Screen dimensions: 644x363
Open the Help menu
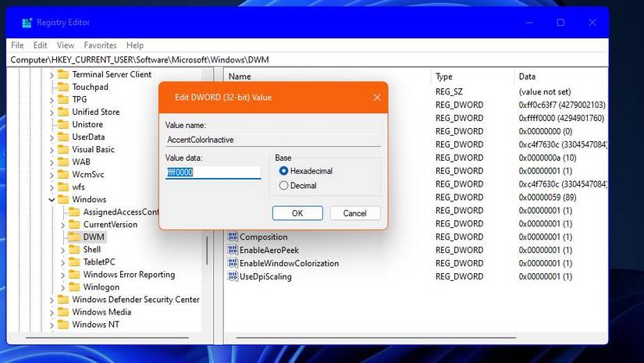pos(135,45)
